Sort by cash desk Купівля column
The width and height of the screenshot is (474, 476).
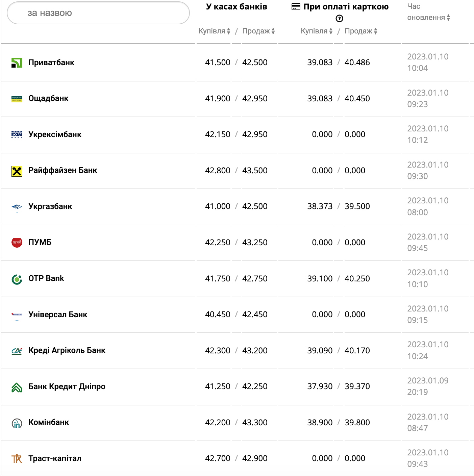click(214, 31)
